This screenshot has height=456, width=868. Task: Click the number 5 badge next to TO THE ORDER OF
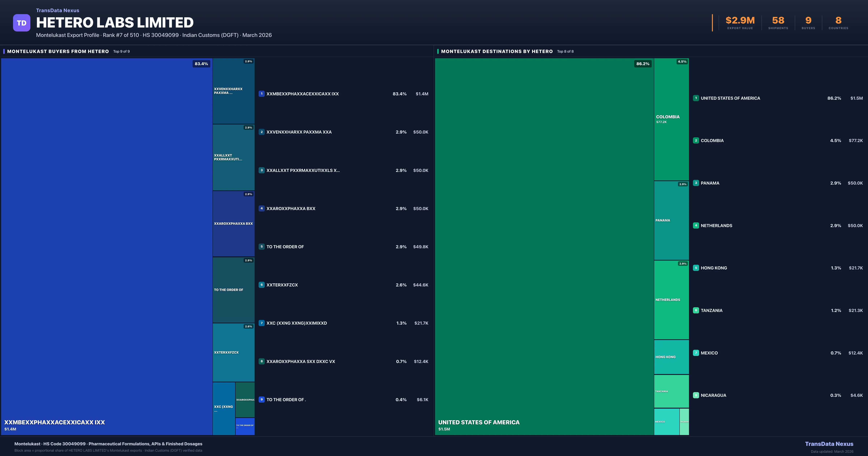(x=261, y=247)
